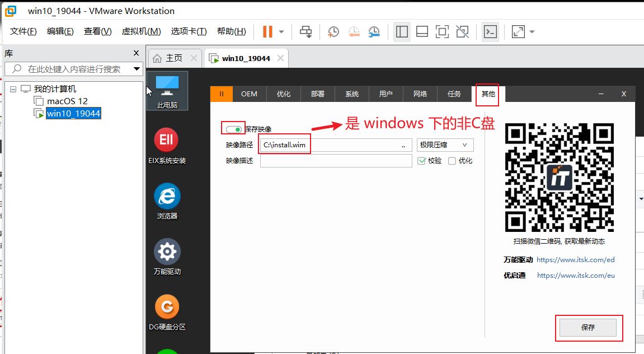Viewport: 644px width, 354px height.
Task: Open the library search options dropdown
Action: [136, 68]
